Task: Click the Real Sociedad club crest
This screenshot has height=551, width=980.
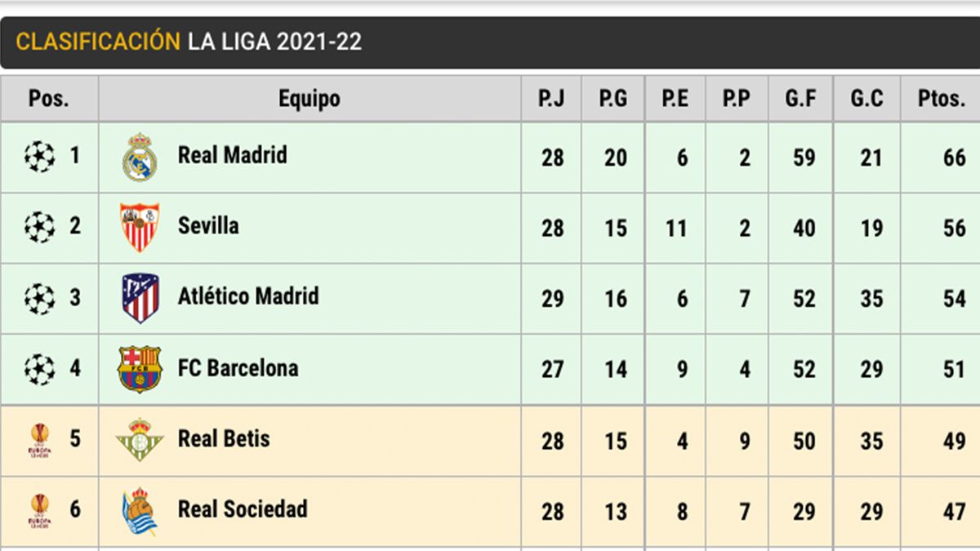Action: tap(140, 511)
